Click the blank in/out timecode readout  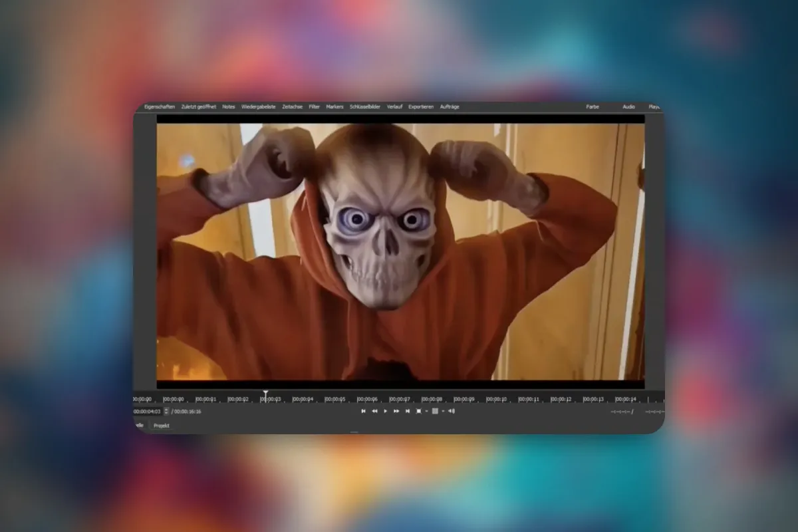click(x=622, y=412)
